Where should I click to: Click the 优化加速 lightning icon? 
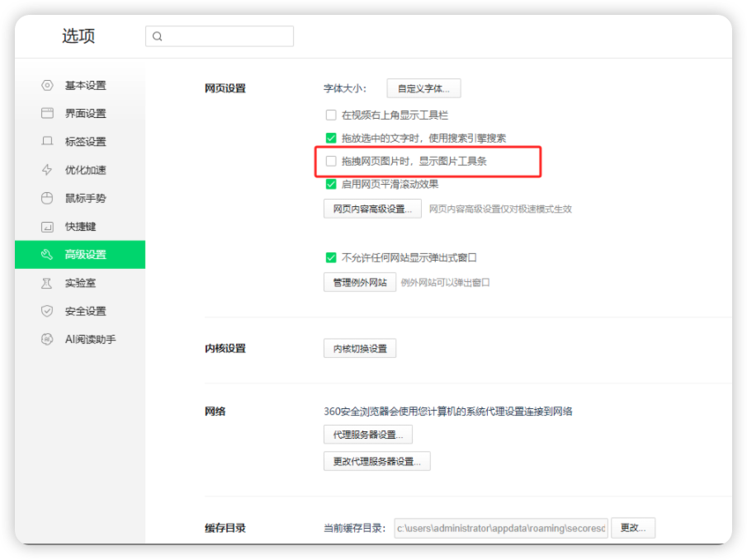[47, 170]
